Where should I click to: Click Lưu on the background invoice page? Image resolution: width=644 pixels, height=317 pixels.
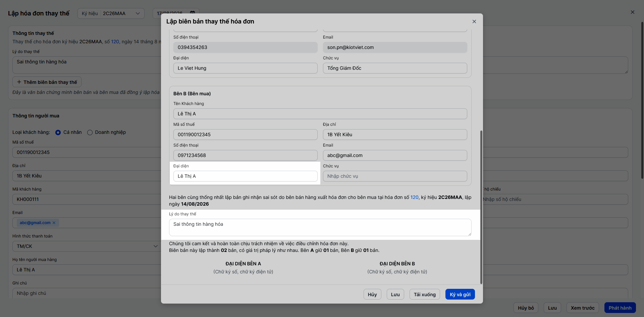(552, 308)
